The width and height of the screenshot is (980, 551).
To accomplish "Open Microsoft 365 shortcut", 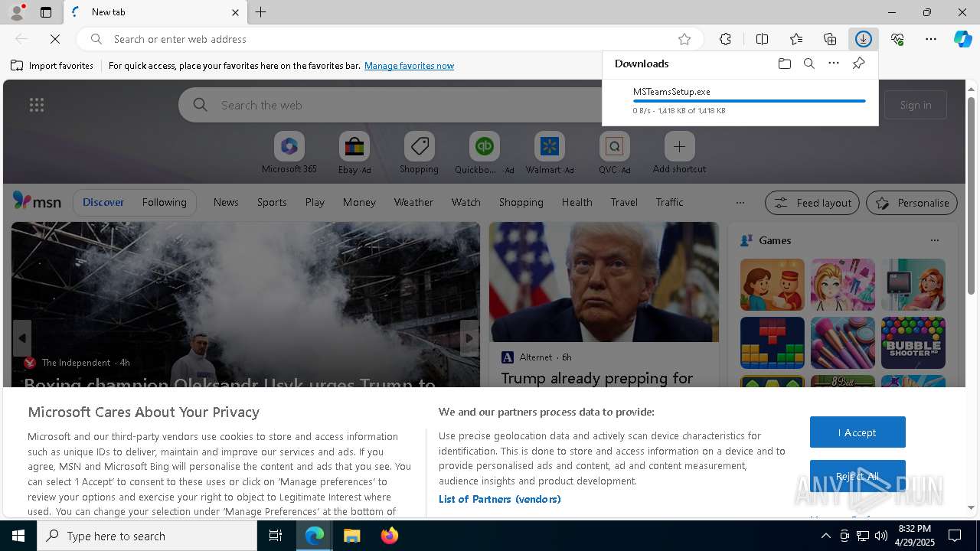I will tap(289, 152).
